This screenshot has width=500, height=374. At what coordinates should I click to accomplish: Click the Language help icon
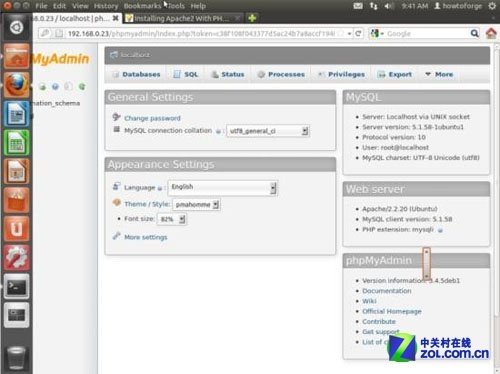tap(160, 188)
